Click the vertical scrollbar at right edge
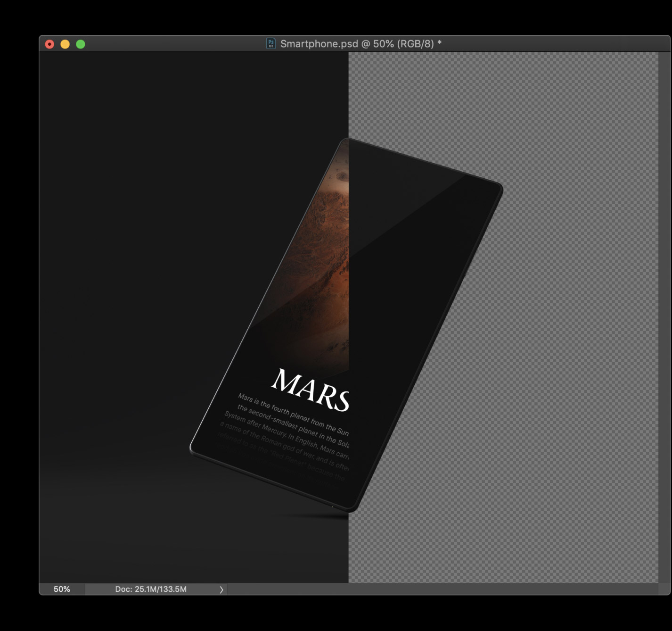 coord(664,317)
